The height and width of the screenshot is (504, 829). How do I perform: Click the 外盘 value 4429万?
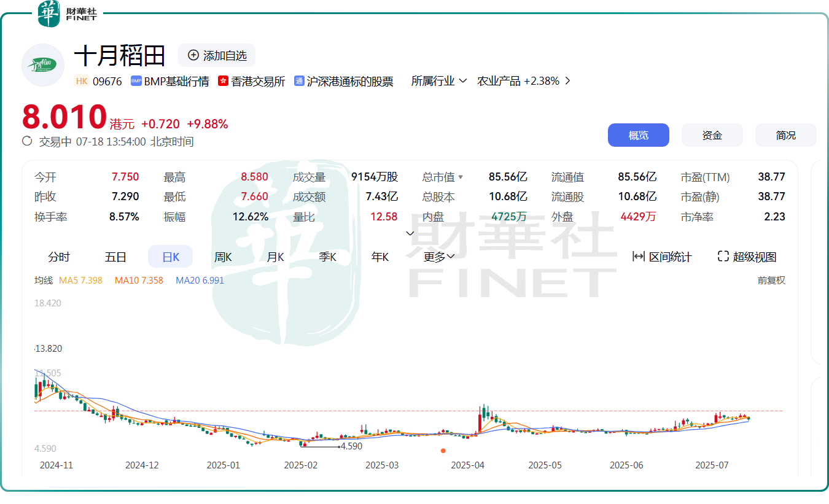pyautogui.click(x=638, y=217)
